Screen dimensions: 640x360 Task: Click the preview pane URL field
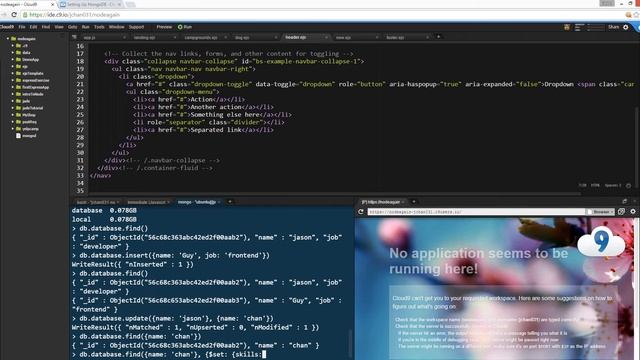[x=476, y=212]
